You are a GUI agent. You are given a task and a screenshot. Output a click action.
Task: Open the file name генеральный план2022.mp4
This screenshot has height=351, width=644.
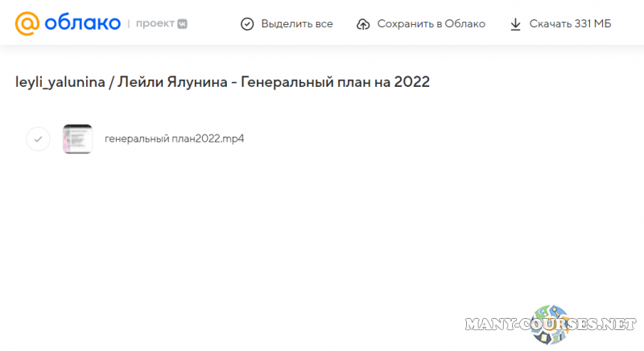tap(174, 138)
